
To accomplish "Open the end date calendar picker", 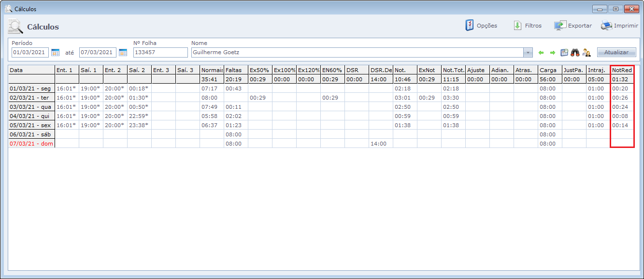I will click(123, 52).
